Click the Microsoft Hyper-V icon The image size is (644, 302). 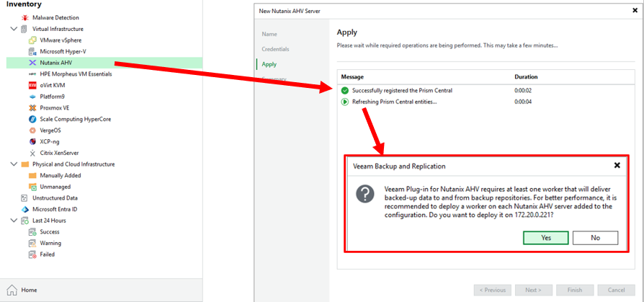32,52
